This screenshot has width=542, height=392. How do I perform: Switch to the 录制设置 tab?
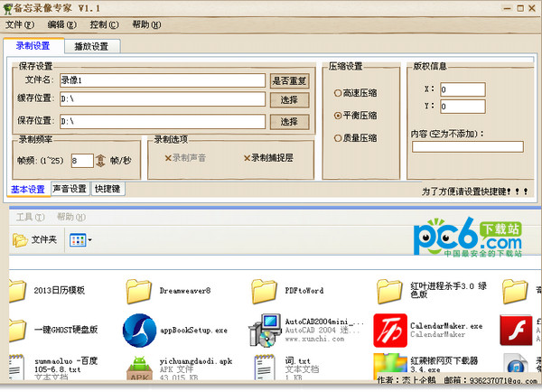pyautogui.click(x=33, y=46)
